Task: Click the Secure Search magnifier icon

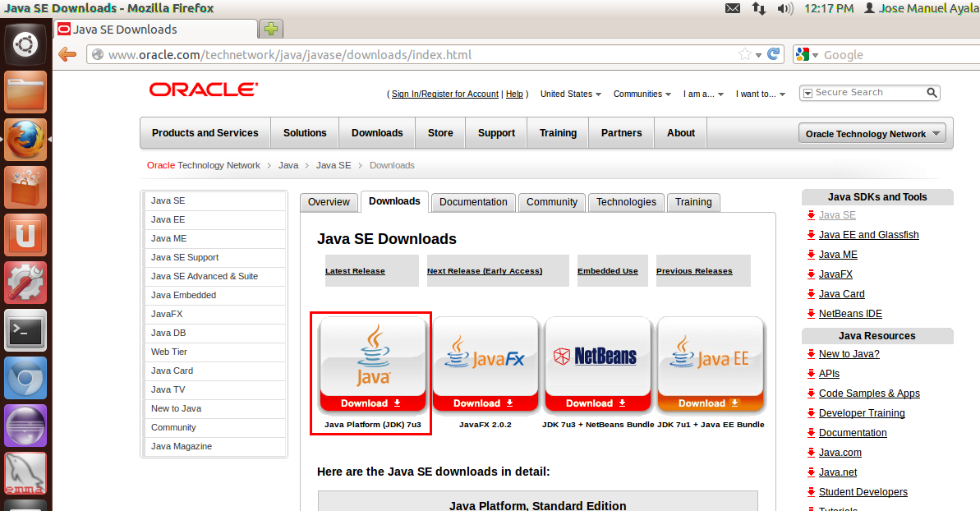Action: point(932,93)
